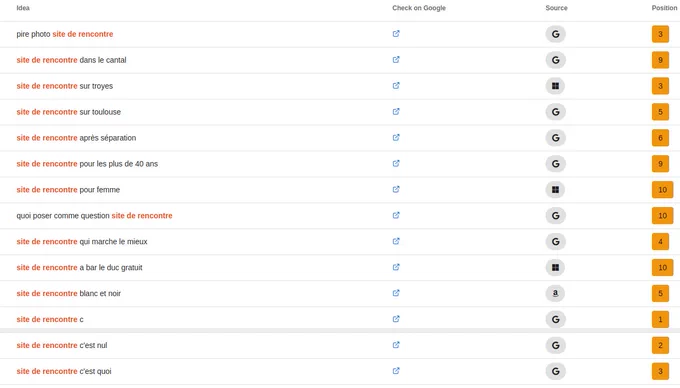Click position badge 5 in 'blanc et noir' row
The width and height of the screenshot is (680, 388).
tap(660, 293)
